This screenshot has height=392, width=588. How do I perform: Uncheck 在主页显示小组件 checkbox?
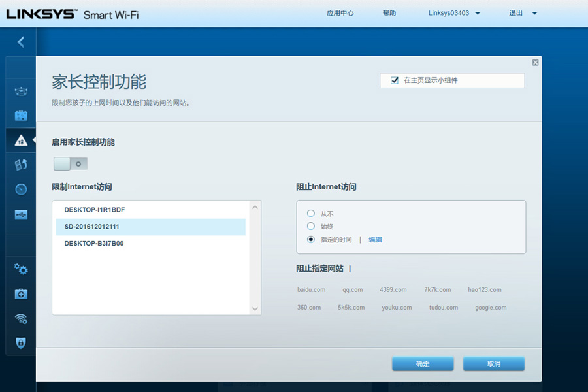(x=395, y=80)
